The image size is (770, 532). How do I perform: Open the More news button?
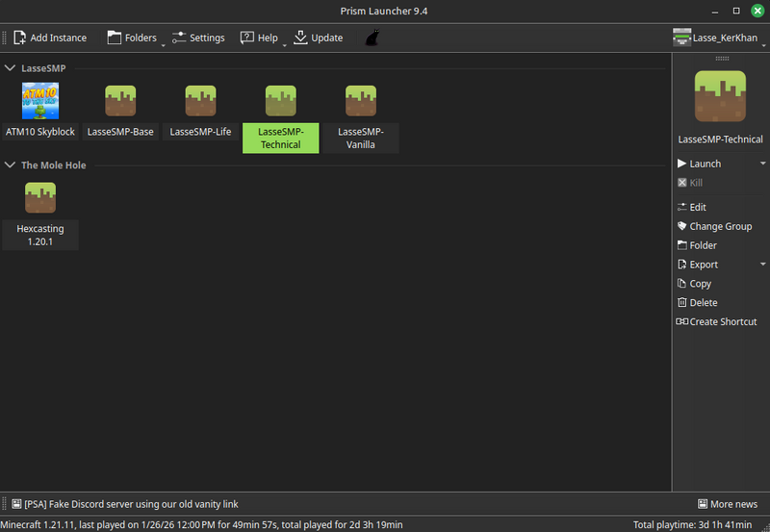pos(727,504)
